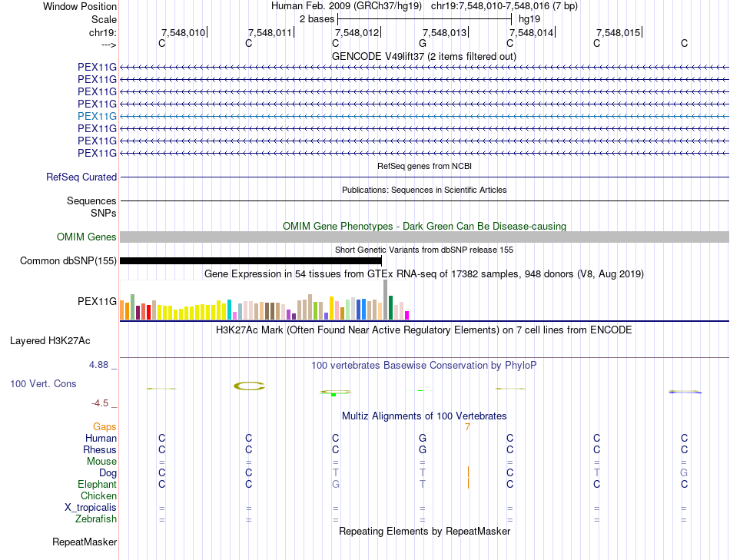Click the G base in Rhesus row
This screenshot has width=730, height=560.
423,449
